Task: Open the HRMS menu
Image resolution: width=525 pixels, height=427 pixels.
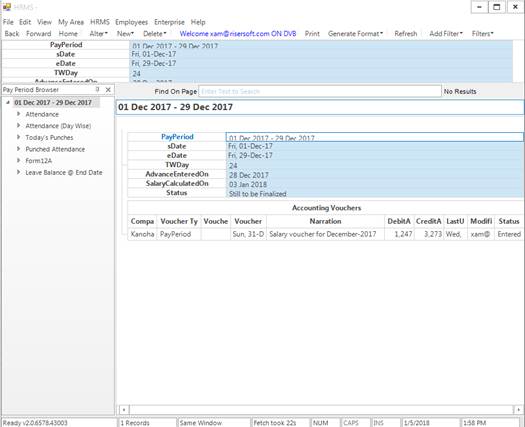Action: coord(100,22)
